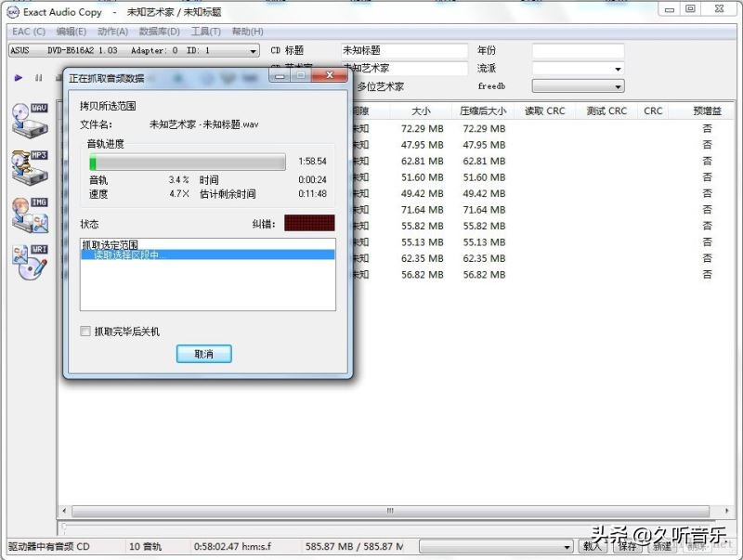Open the status bar profile dropdown
The width and height of the screenshot is (743, 560).
[496, 547]
